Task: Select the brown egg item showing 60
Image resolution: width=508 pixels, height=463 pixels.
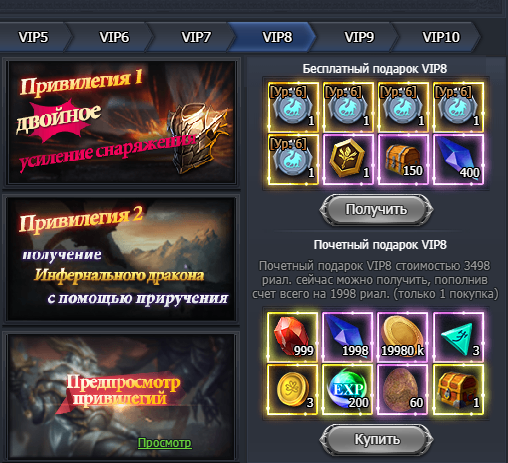Action: click(403, 389)
